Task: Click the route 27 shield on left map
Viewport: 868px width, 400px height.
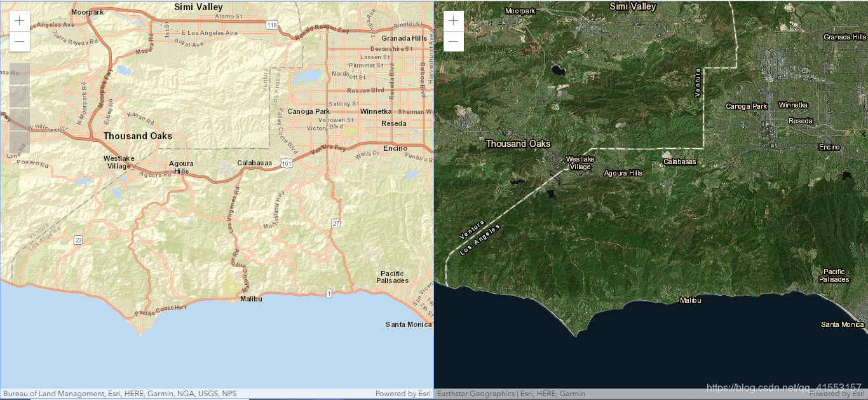Action: (335, 223)
